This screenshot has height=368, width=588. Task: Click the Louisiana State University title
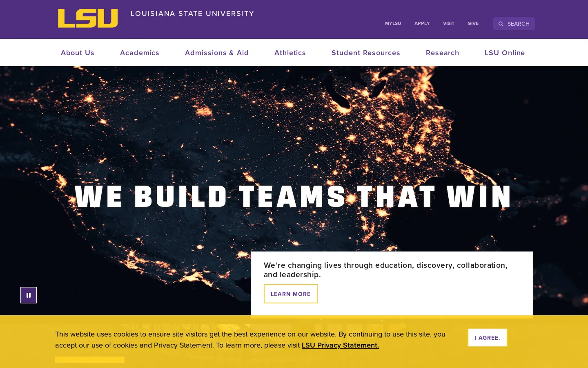pyautogui.click(x=192, y=13)
